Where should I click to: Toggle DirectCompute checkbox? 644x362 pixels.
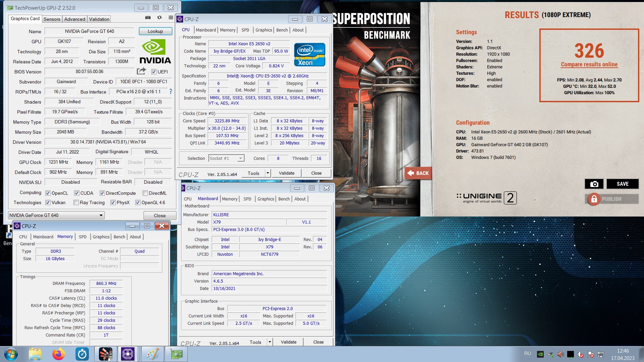click(x=102, y=193)
